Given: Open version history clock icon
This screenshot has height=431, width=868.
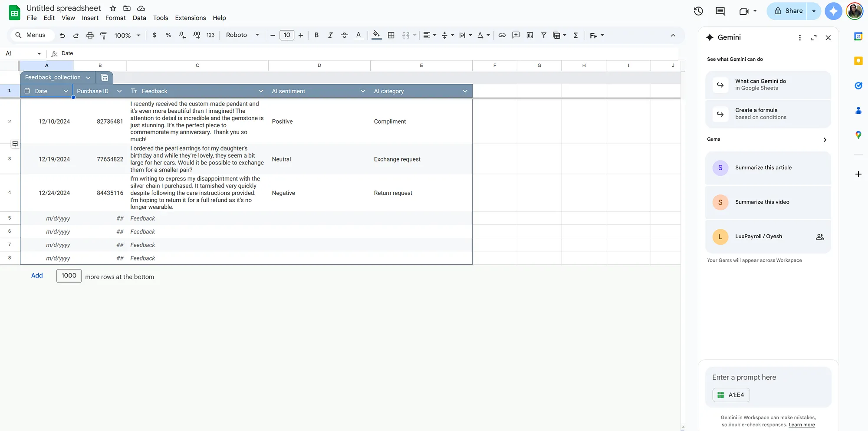Looking at the screenshot, I should click(698, 11).
